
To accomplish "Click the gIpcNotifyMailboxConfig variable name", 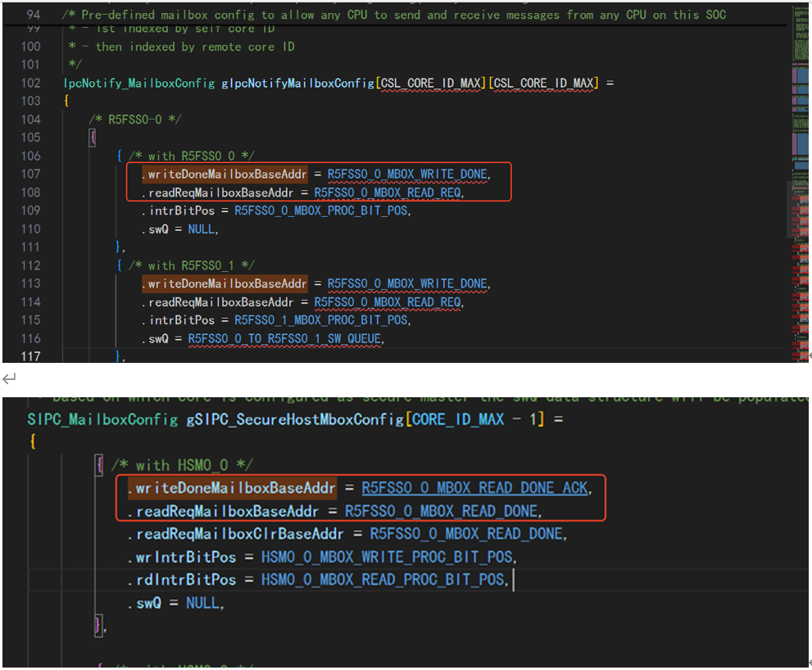I will click(297, 83).
